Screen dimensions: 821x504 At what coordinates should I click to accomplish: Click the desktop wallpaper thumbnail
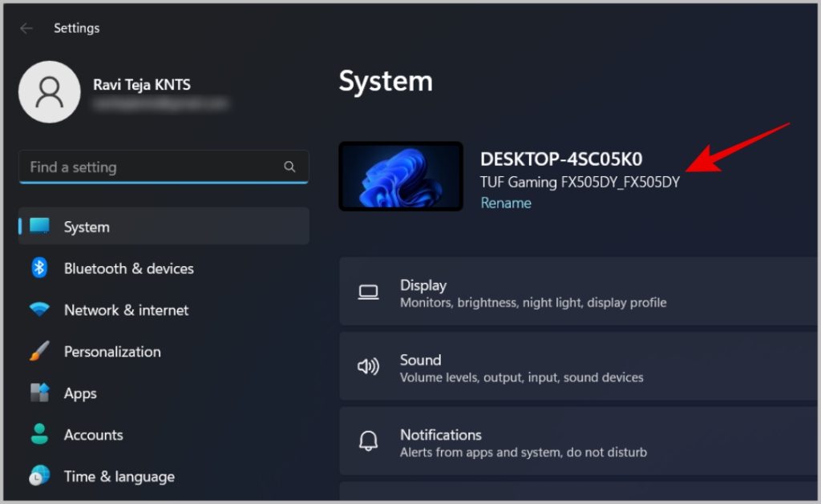[x=401, y=176]
